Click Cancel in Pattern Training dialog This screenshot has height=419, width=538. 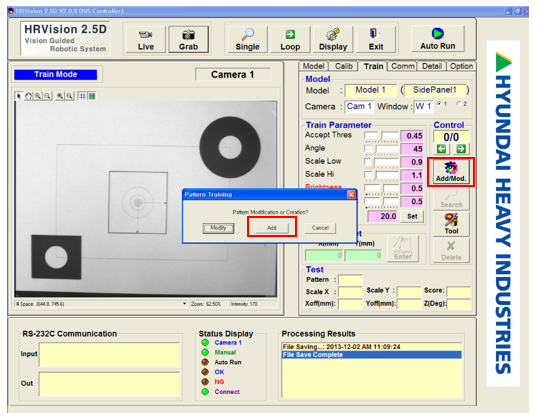[x=320, y=228]
